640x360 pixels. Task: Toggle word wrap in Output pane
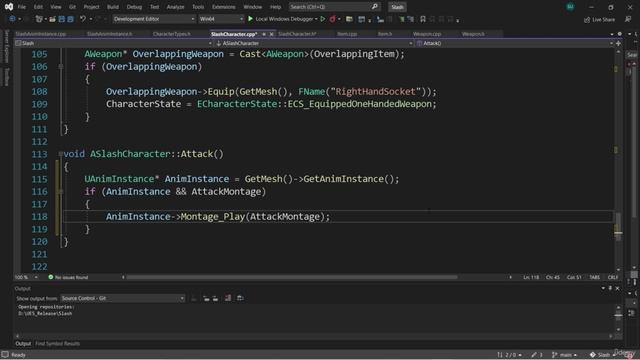(x=240, y=298)
